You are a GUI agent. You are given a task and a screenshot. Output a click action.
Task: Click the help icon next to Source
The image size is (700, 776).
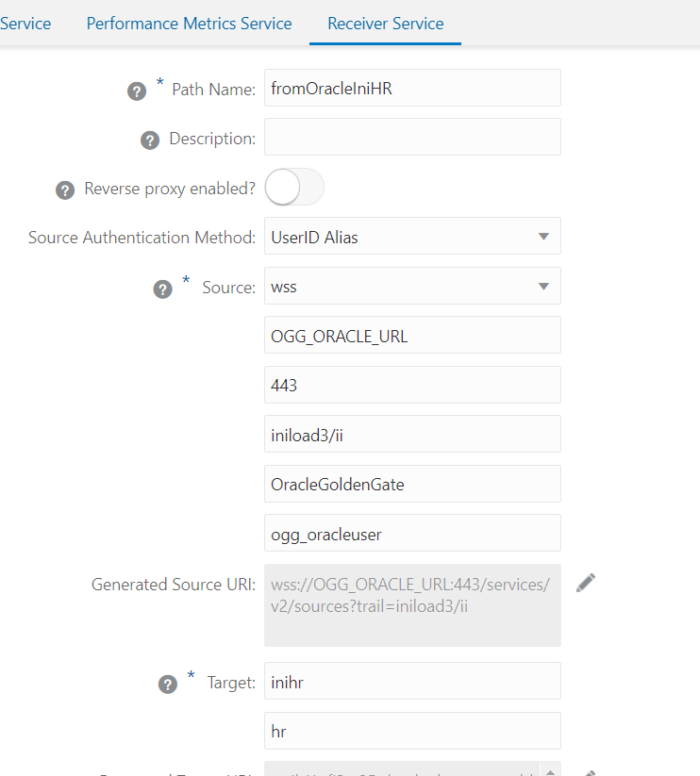(162, 289)
